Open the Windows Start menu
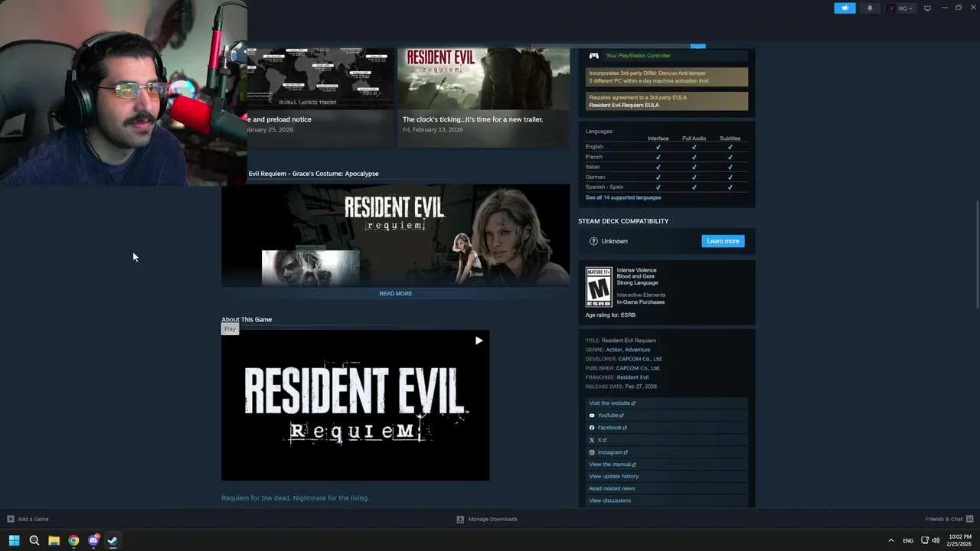Viewport: 980px width, 551px height. (x=14, y=540)
